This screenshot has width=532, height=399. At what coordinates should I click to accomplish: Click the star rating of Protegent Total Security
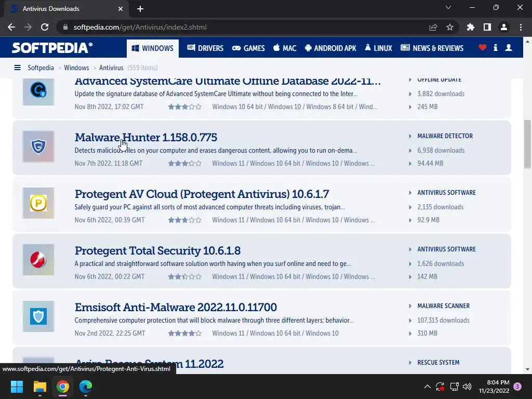185,277
